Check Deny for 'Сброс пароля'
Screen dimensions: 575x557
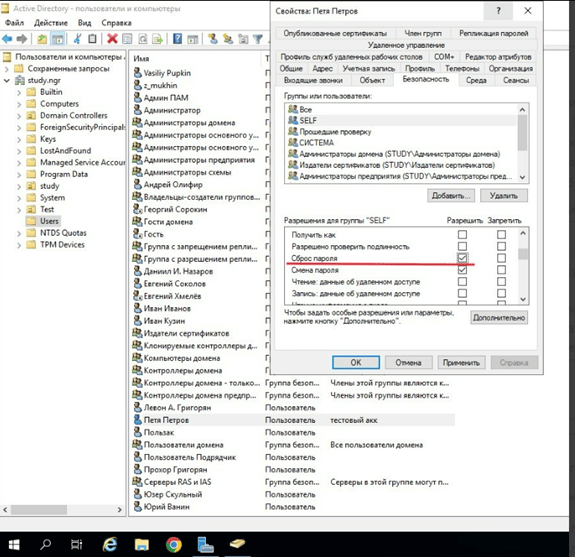[x=501, y=258]
